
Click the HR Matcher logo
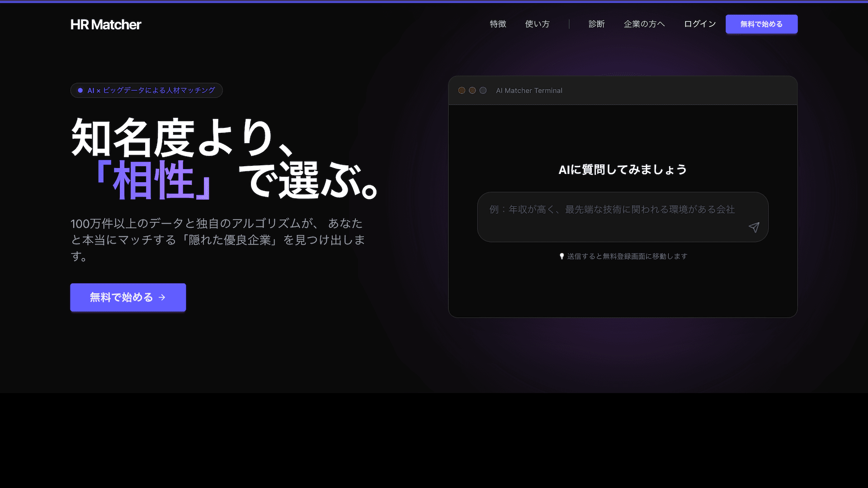[x=105, y=24]
